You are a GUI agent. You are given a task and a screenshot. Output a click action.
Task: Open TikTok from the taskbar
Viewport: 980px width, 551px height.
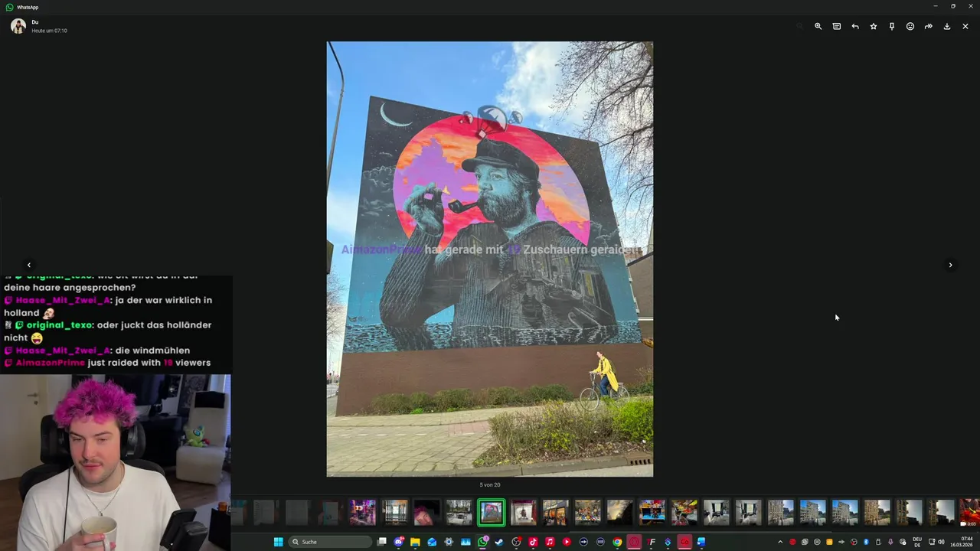533,542
